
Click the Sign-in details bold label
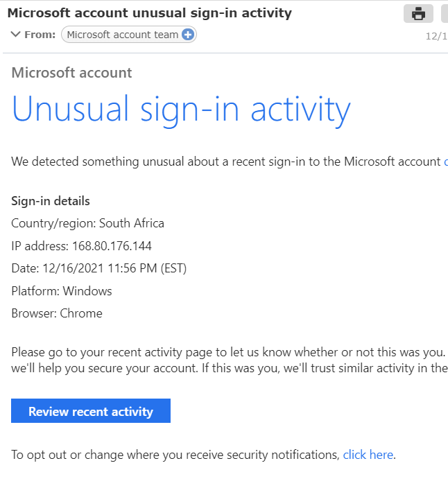coord(50,201)
